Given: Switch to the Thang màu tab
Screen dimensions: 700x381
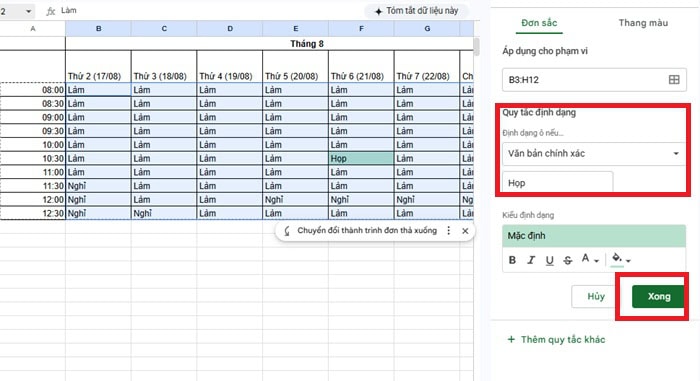Looking at the screenshot, I should click(643, 23).
